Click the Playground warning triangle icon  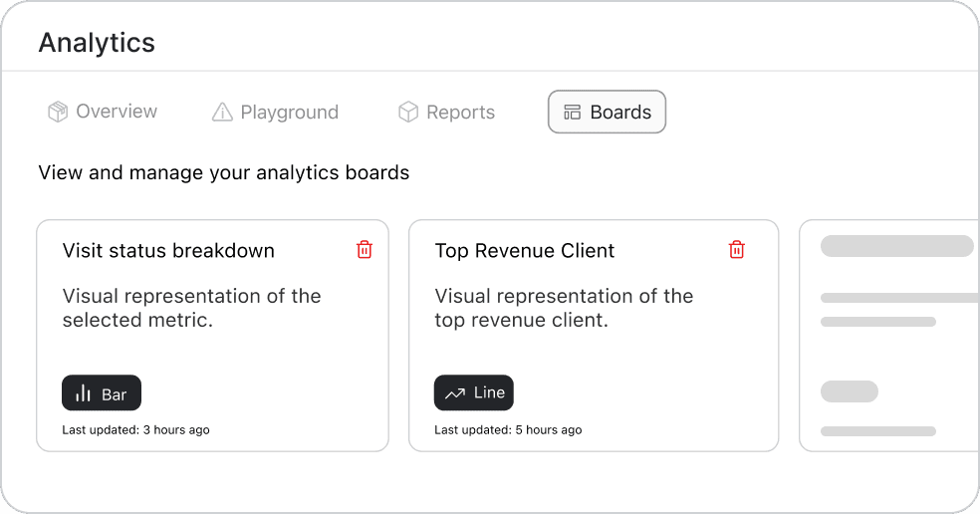[x=222, y=113]
